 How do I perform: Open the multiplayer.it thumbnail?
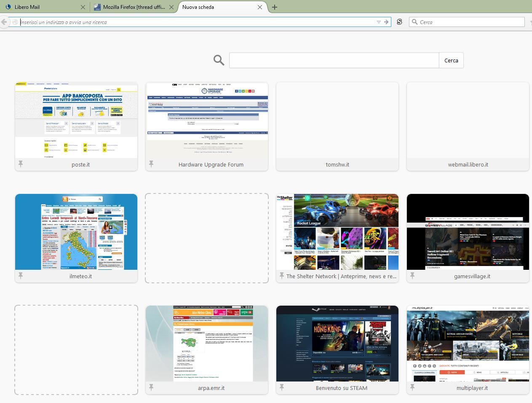(468, 344)
